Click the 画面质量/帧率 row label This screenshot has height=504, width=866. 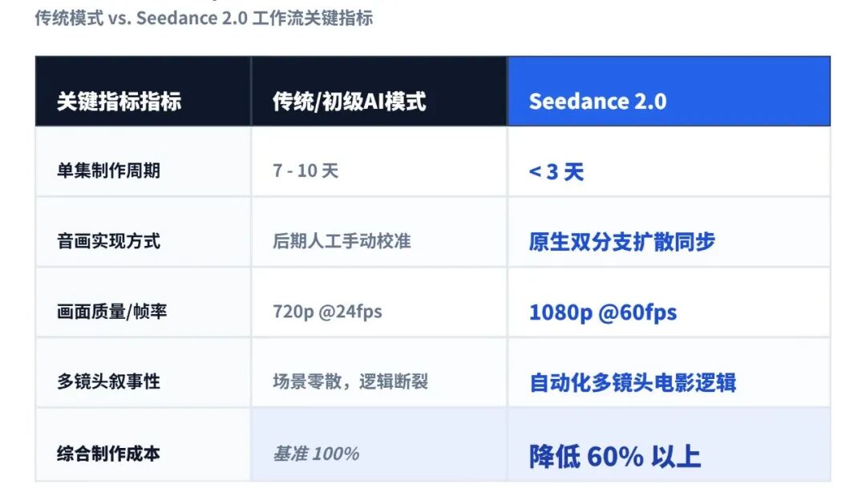(111, 312)
